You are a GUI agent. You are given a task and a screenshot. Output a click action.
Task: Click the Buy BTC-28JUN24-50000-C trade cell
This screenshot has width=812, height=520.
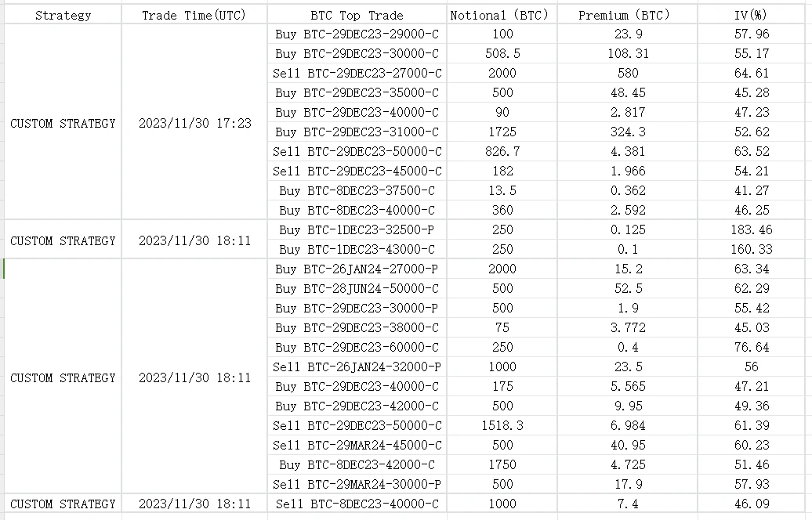tap(357, 288)
